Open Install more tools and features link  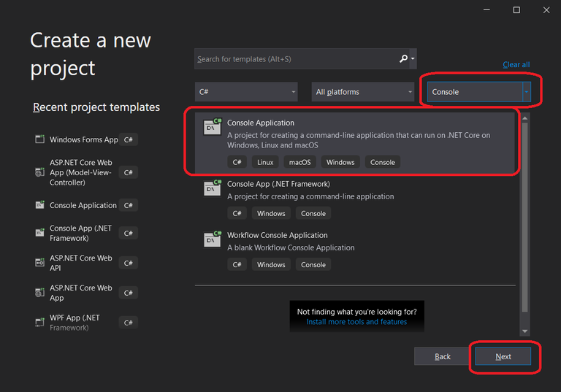[356, 322]
